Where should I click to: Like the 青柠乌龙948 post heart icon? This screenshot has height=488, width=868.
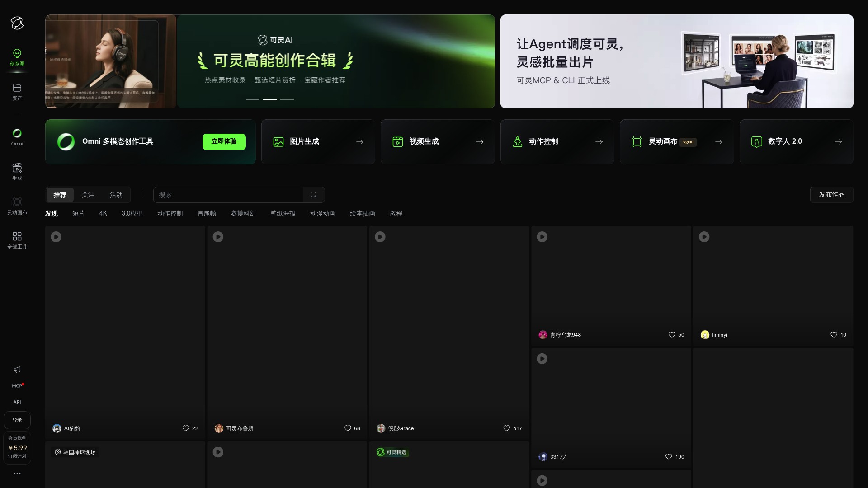click(672, 334)
